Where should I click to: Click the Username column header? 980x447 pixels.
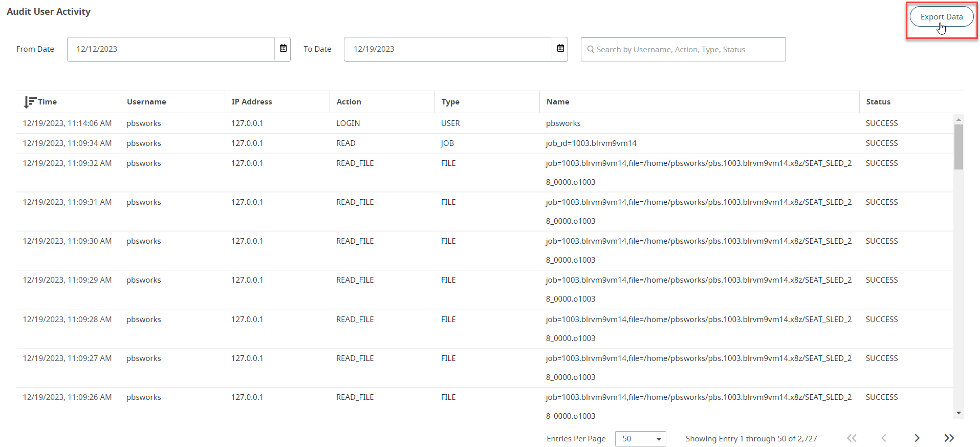point(146,102)
